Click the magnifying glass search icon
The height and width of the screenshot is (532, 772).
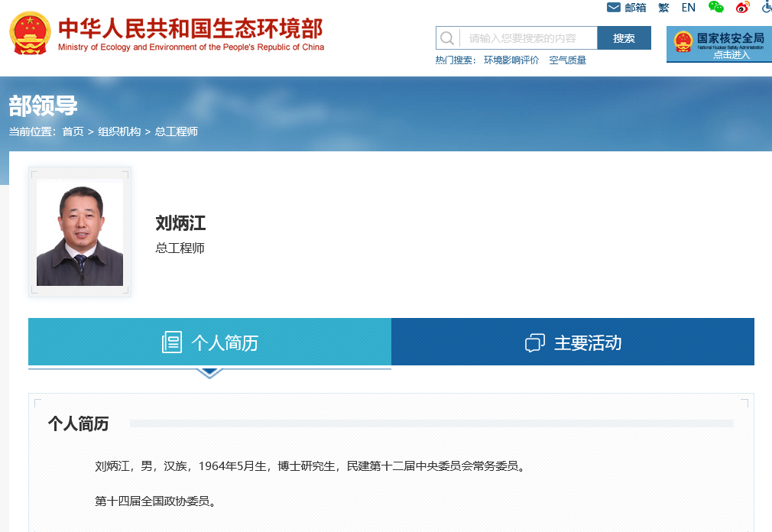pyautogui.click(x=448, y=38)
